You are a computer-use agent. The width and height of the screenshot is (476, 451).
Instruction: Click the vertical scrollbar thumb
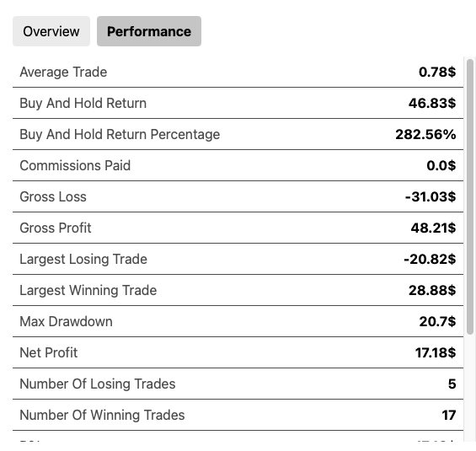[470, 196]
